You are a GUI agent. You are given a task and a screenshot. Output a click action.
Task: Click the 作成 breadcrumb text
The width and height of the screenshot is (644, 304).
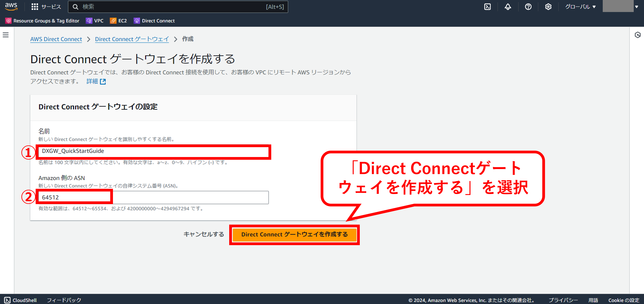(188, 39)
